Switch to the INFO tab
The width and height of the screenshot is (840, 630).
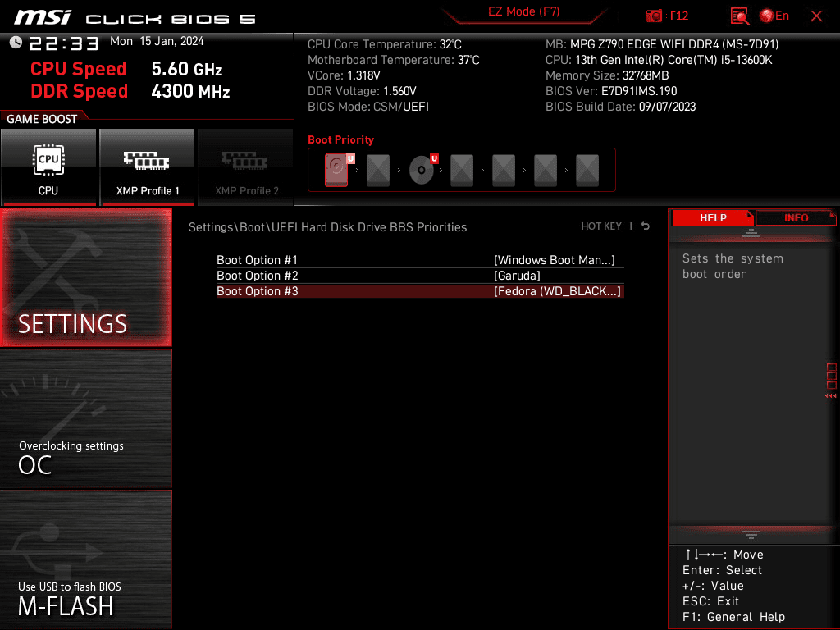tap(796, 218)
